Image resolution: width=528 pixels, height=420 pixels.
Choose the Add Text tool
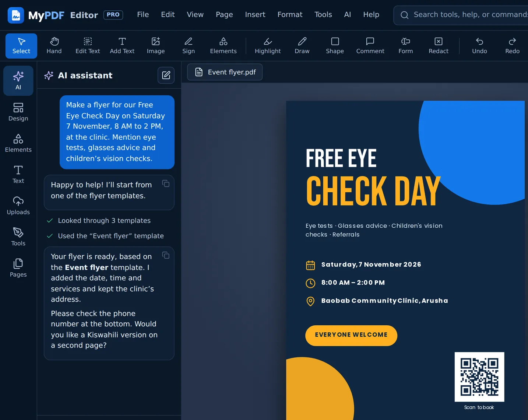point(122,46)
